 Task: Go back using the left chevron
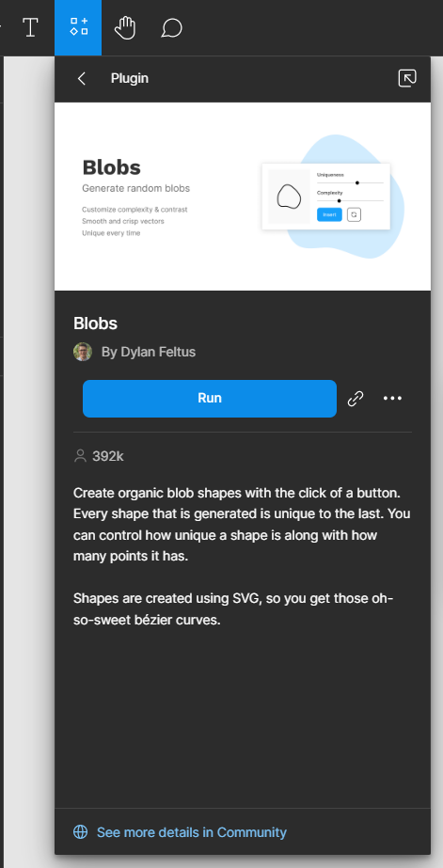(x=82, y=79)
